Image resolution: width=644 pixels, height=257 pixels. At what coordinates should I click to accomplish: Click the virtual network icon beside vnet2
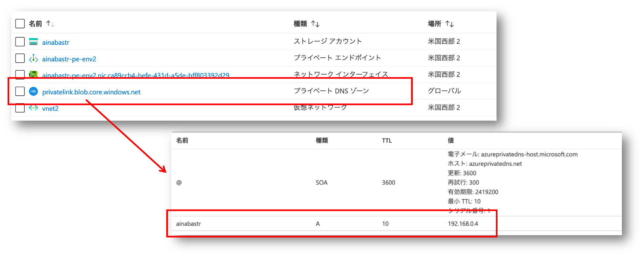(x=33, y=108)
